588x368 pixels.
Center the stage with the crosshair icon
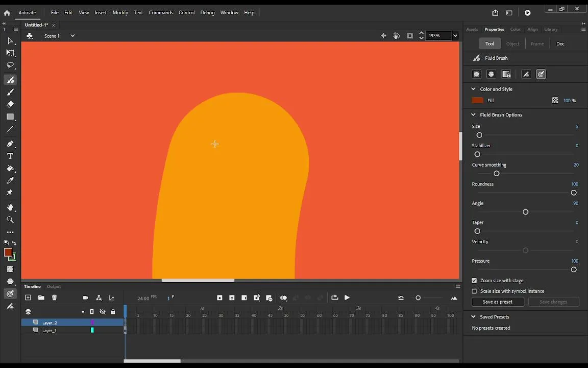click(x=384, y=36)
